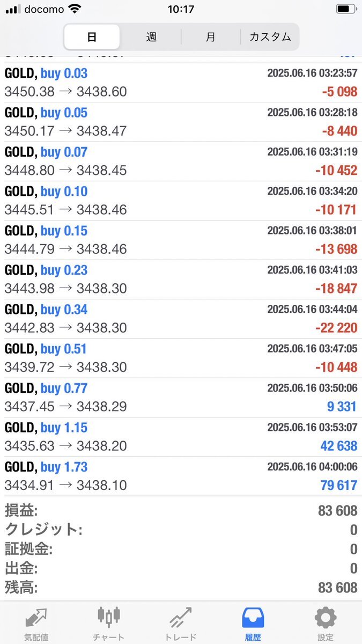Switch to the Month (月) period segment

(x=211, y=37)
